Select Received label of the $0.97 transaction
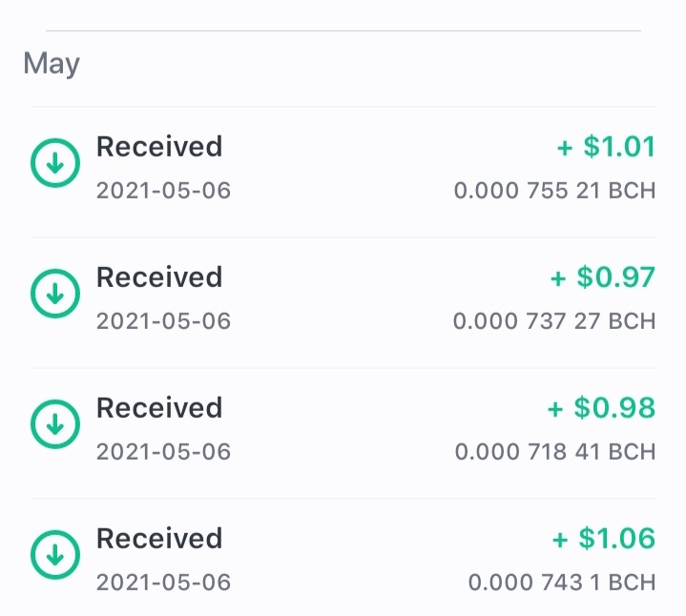Screen dimensions: 686x616 (159, 277)
